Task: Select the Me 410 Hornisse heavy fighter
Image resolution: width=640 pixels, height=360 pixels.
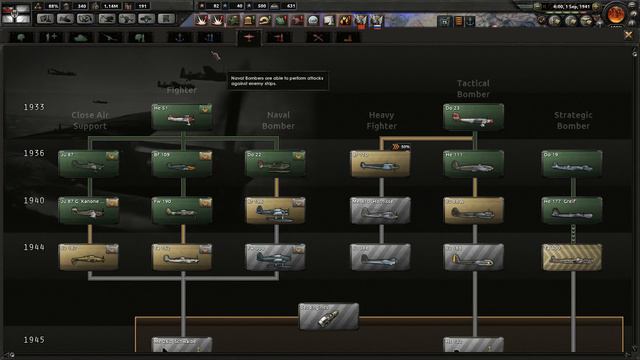Action: tap(380, 211)
